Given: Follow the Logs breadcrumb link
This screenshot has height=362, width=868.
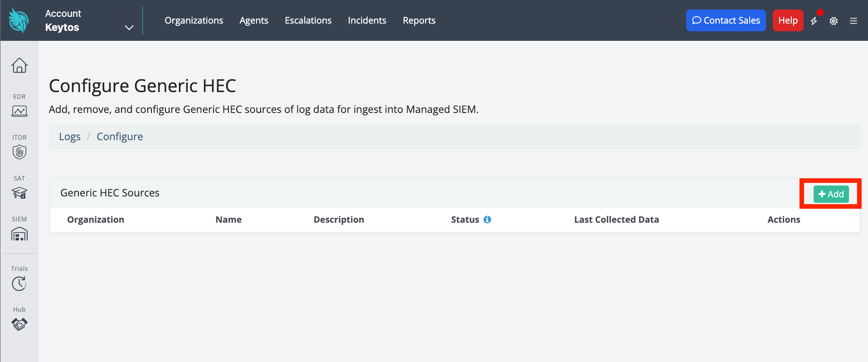Looking at the screenshot, I should (70, 137).
